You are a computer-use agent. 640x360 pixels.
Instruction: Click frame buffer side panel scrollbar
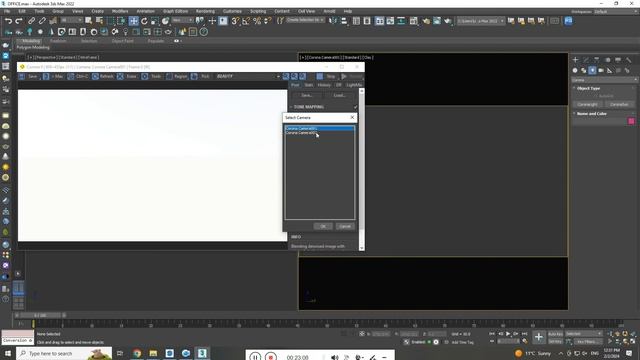pos(361,169)
